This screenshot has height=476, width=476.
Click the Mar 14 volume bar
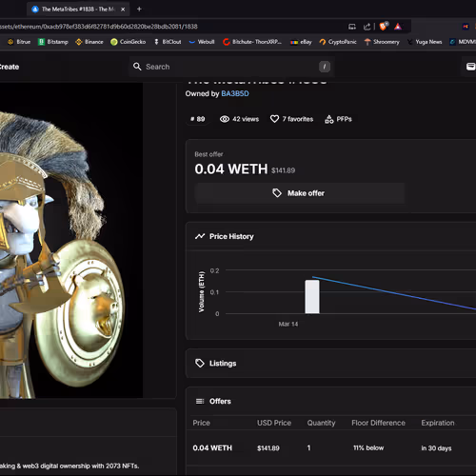[x=312, y=297]
